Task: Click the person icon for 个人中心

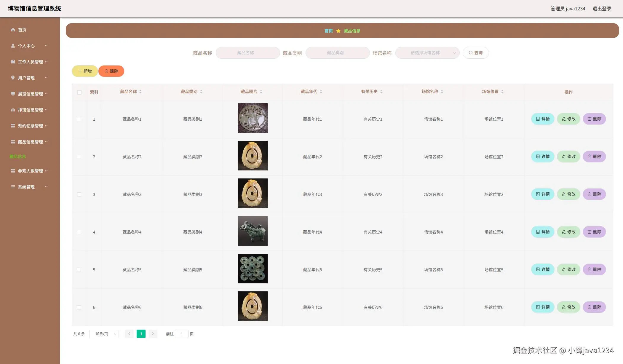Action: pyautogui.click(x=13, y=46)
